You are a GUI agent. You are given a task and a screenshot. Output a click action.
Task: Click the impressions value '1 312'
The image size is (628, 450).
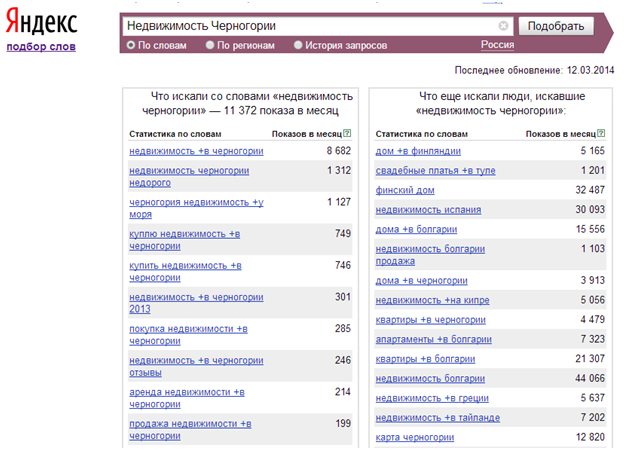(339, 171)
